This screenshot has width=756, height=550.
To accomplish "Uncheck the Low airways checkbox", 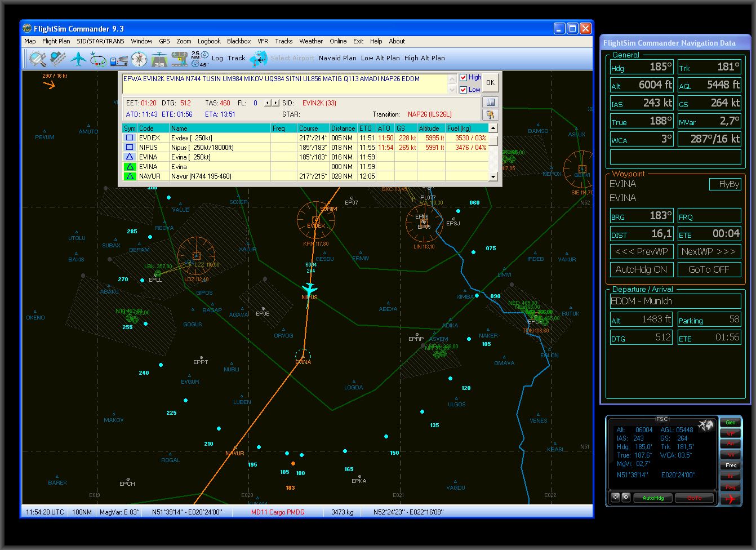I will [464, 90].
